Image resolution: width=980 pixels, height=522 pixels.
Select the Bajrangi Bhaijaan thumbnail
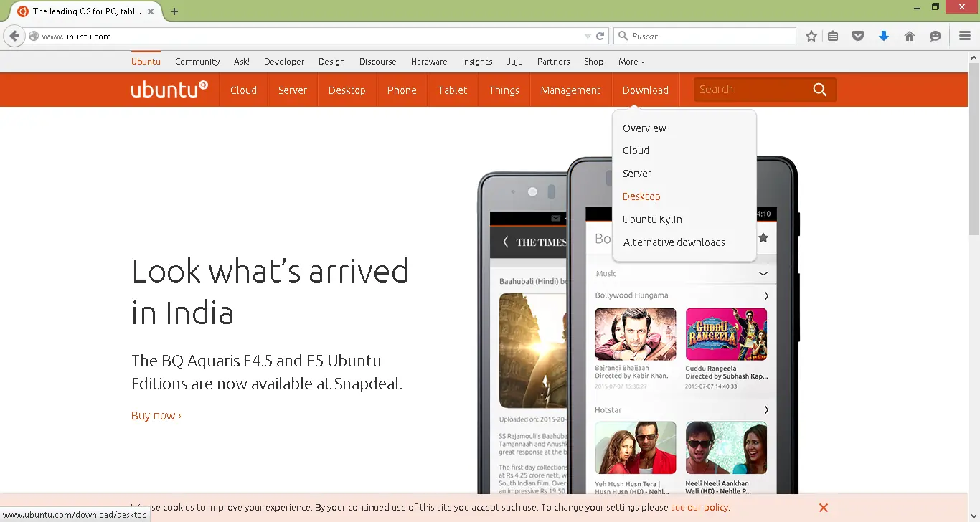pyautogui.click(x=636, y=334)
